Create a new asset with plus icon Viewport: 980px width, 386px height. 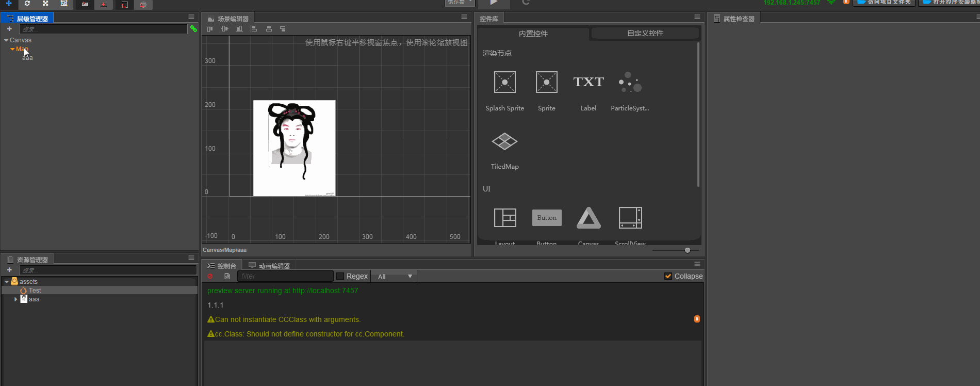pyautogui.click(x=9, y=270)
